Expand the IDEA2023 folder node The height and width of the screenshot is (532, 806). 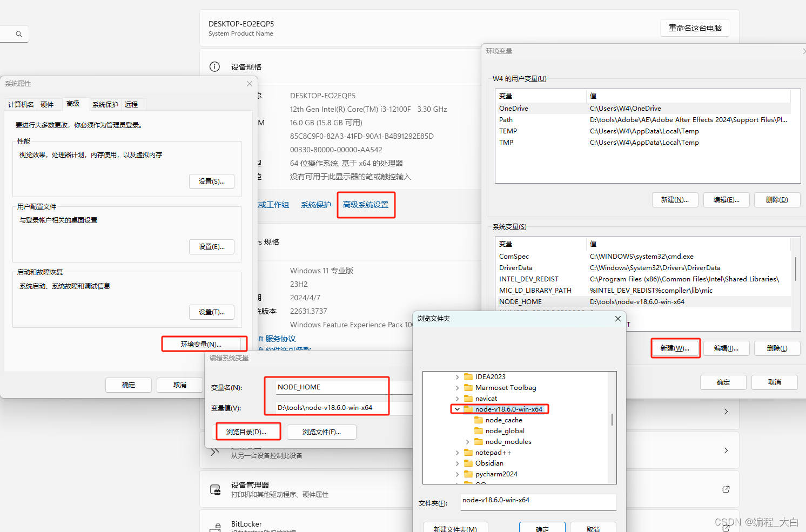coord(457,377)
